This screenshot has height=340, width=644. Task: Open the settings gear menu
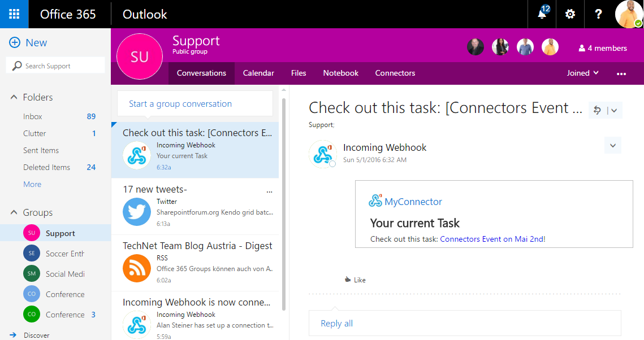pyautogui.click(x=570, y=14)
